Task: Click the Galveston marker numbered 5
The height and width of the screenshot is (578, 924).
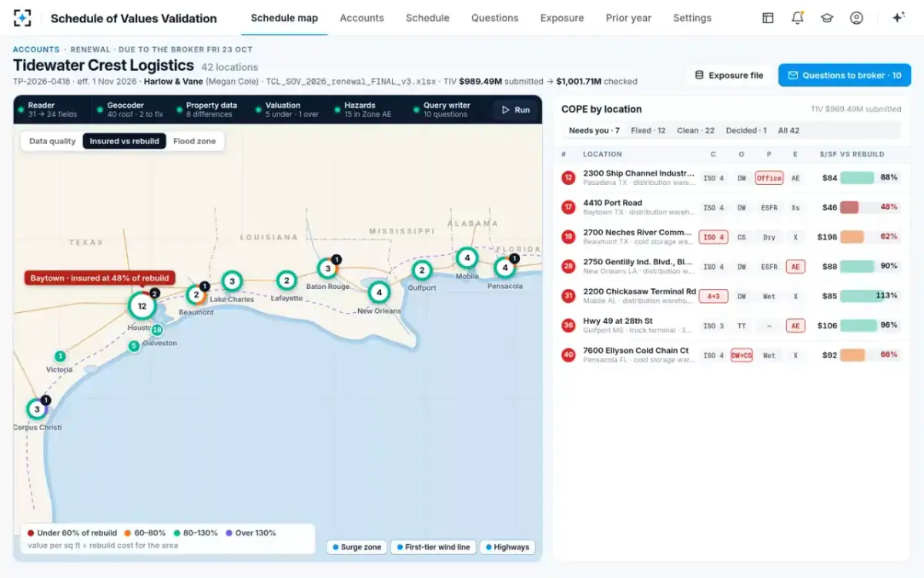Action: 134,346
